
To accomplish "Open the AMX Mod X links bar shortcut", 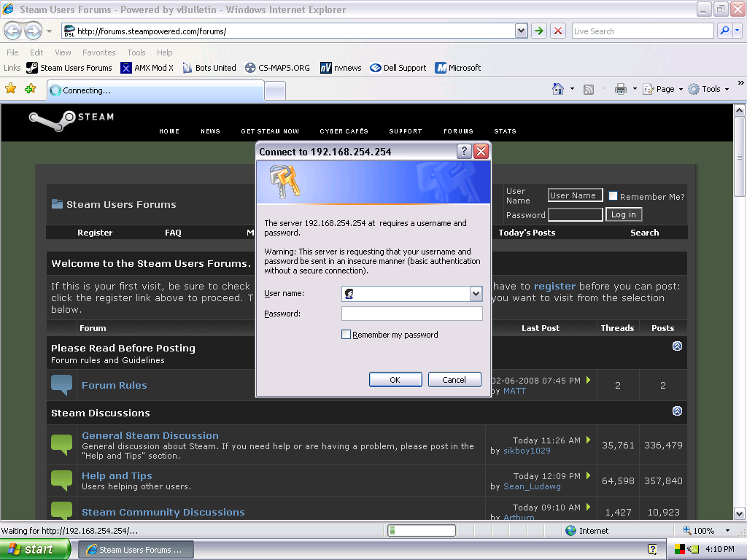I will 147,68.
